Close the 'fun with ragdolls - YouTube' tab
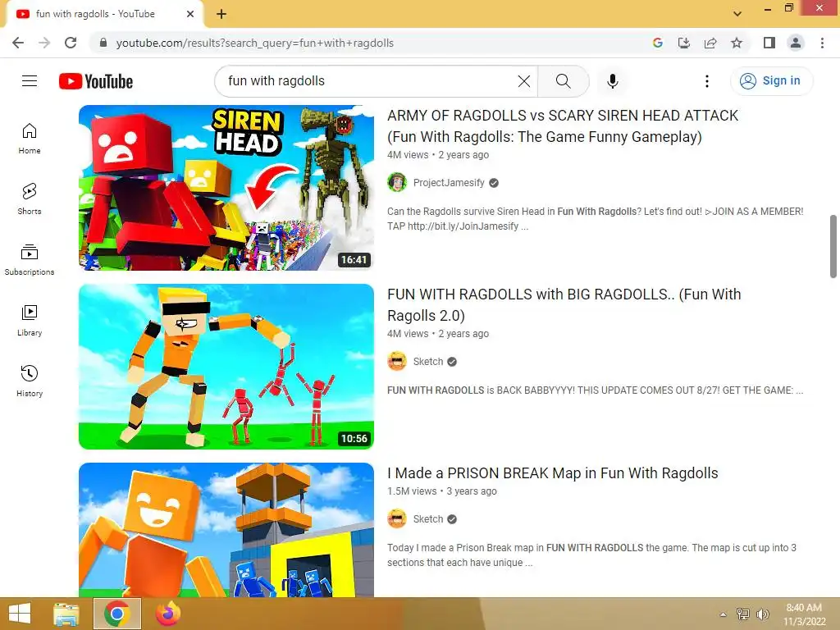Viewport: 840px width, 630px height. [x=190, y=14]
